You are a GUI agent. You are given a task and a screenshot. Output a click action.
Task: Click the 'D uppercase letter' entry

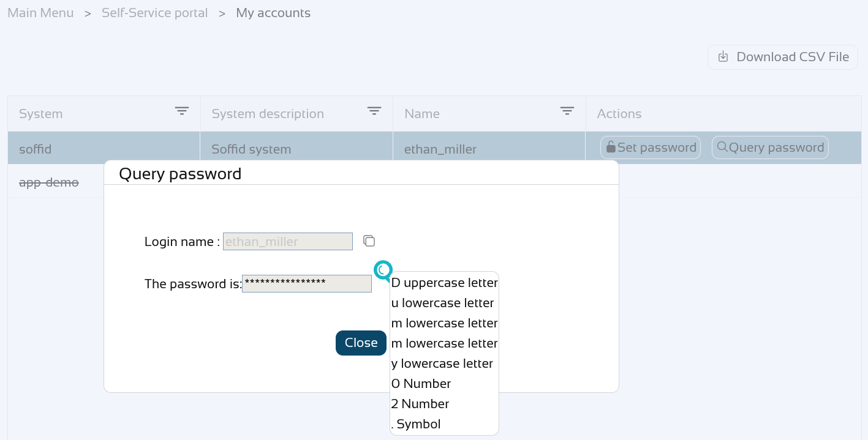tap(444, 283)
